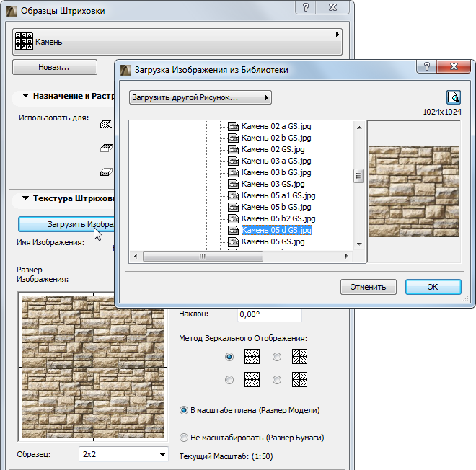The image size is (476, 470).
Task: Click file icon of Камень 02 GS.jpg
Action: pyautogui.click(x=233, y=149)
